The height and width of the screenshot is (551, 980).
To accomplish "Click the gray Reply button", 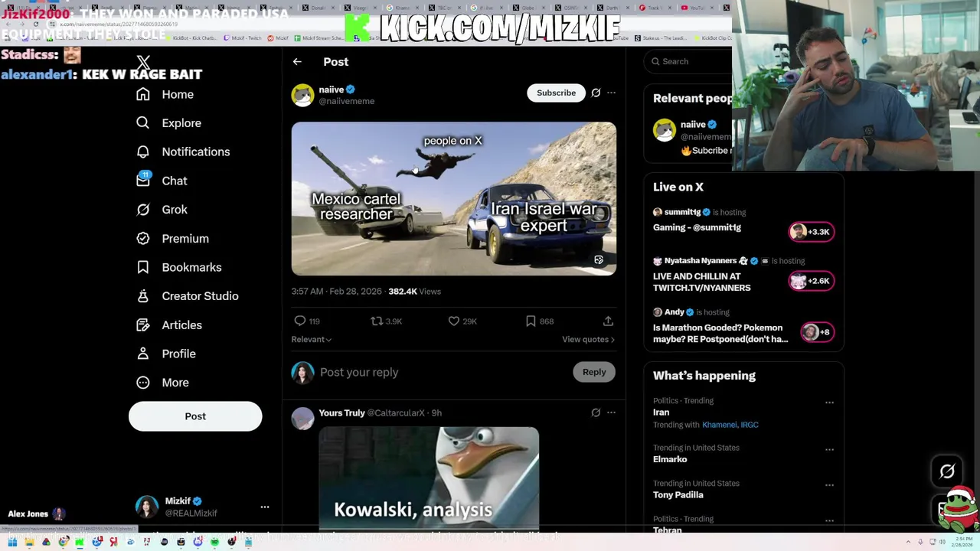I will point(594,372).
